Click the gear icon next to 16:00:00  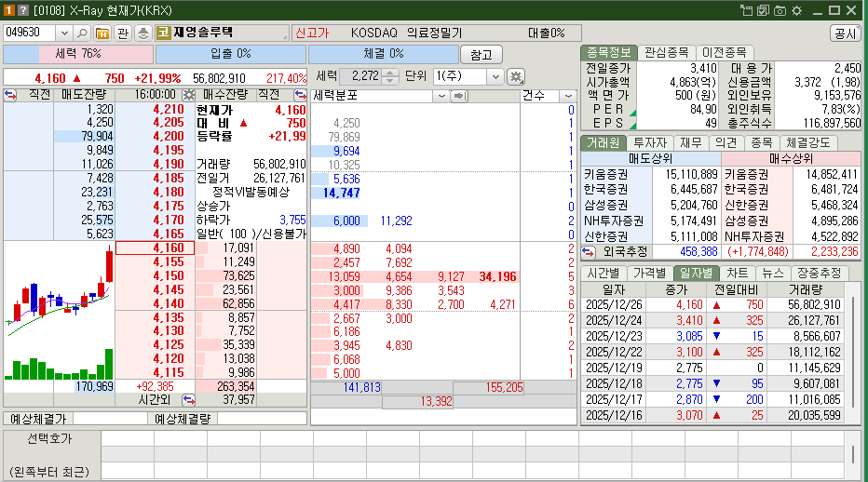[189, 95]
